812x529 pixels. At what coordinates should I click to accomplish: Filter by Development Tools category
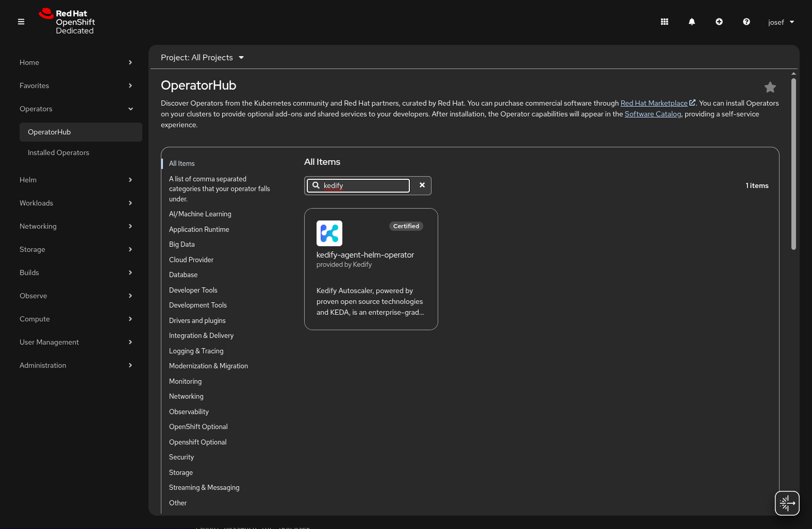coord(198,305)
